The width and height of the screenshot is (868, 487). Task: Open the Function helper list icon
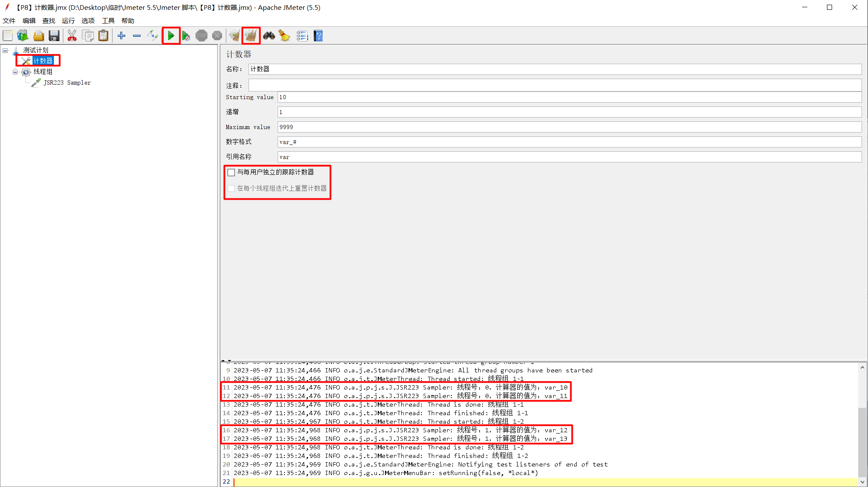point(302,36)
